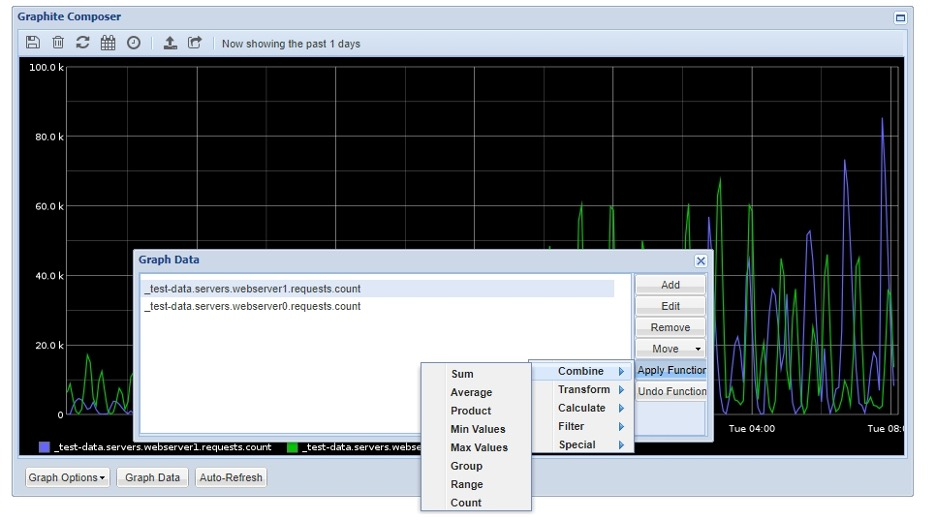
Task: Open the Graph Options dropdown
Action: tap(68, 478)
